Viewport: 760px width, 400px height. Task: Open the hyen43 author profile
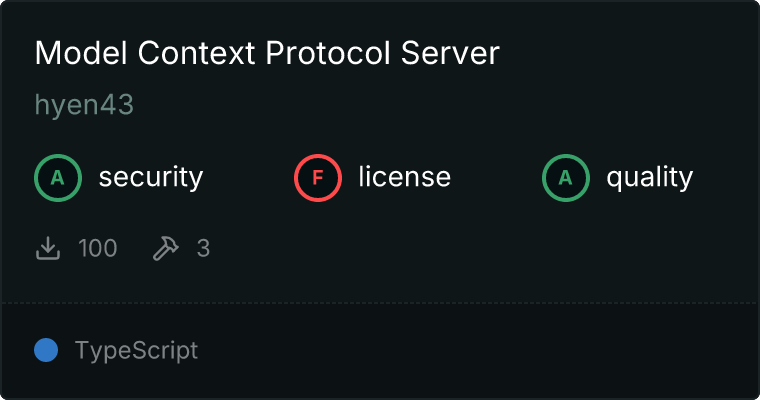click(84, 106)
